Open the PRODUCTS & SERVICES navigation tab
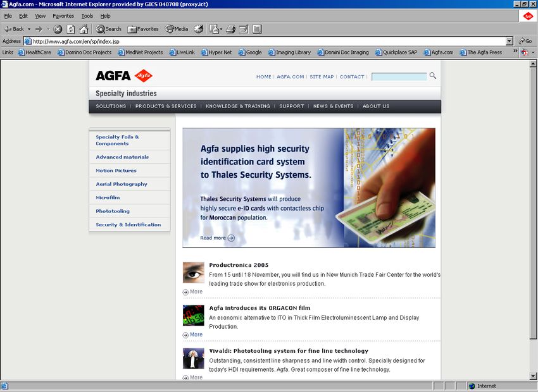The width and height of the screenshot is (538, 392). (166, 106)
